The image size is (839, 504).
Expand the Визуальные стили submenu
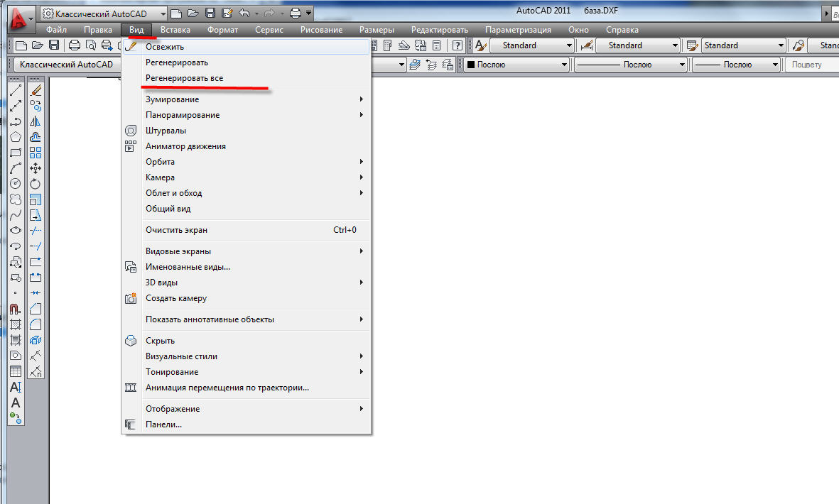(x=255, y=356)
